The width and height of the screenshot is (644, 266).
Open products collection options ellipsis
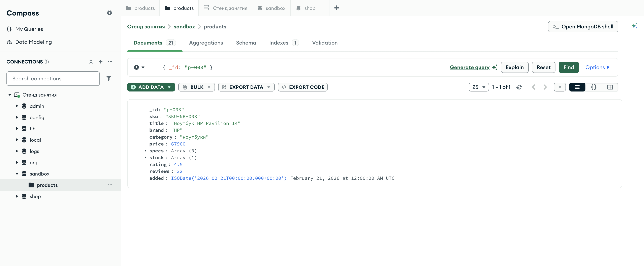pos(110,185)
